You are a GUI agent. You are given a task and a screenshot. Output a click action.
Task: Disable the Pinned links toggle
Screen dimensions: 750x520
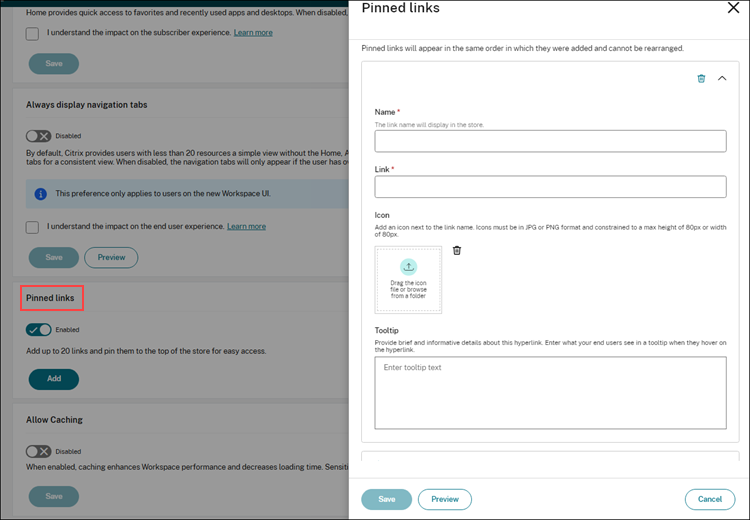(x=38, y=329)
